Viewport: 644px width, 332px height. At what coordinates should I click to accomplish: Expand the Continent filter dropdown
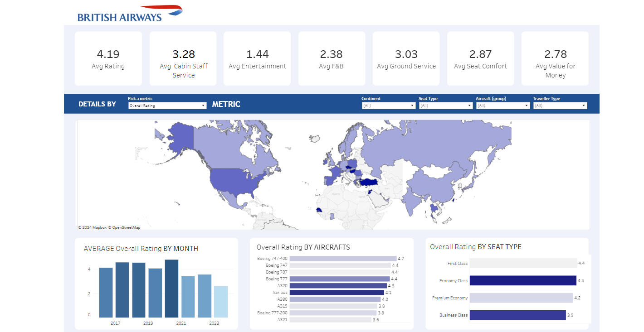pyautogui.click(x=388, y=106)
